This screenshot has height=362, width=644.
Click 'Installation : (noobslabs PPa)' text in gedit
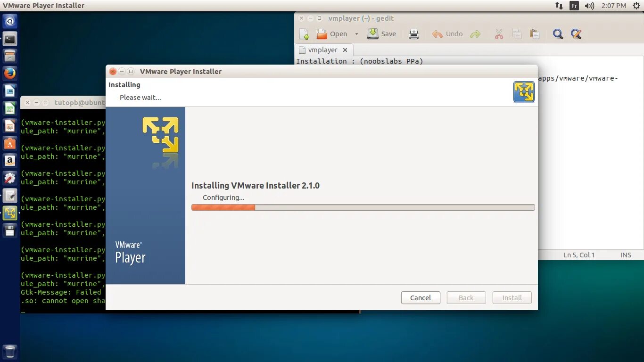(x=360, y=61)
